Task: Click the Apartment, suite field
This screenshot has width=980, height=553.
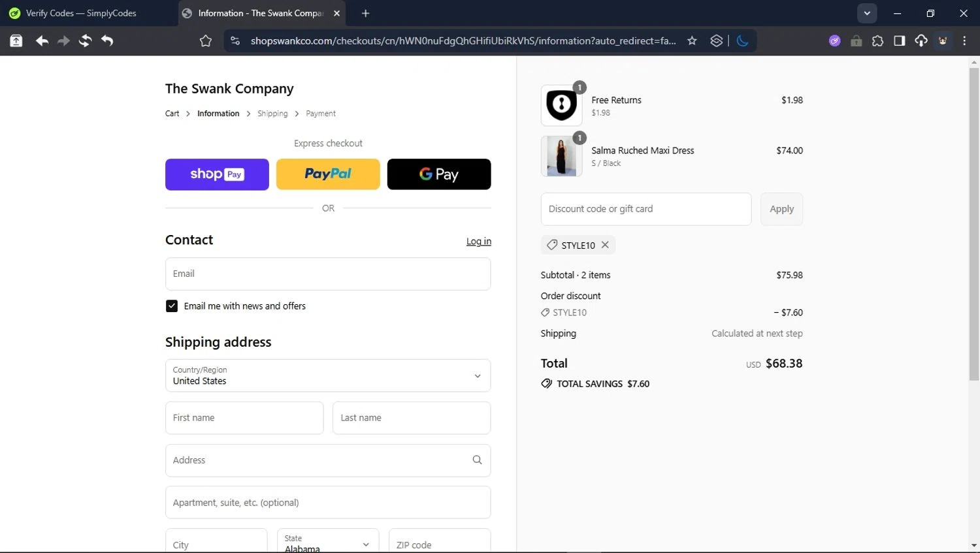Action: [328, 503]
